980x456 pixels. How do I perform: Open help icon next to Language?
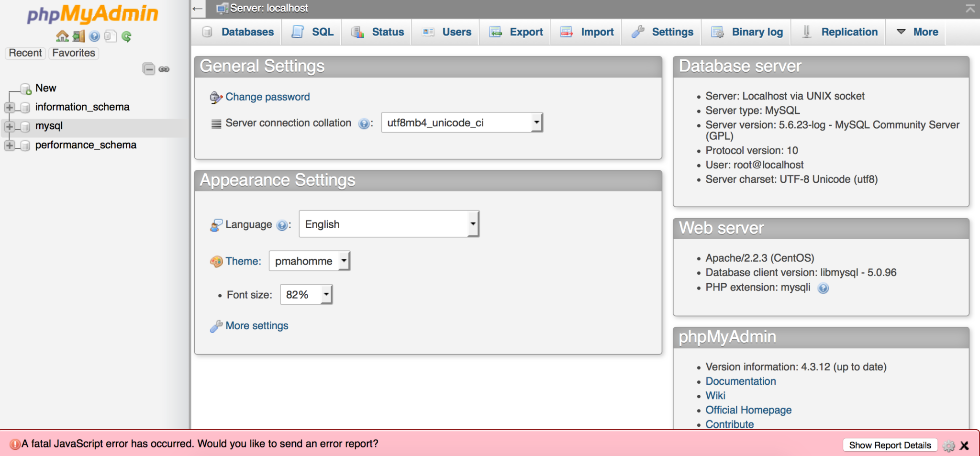click(x=282, y=225)
